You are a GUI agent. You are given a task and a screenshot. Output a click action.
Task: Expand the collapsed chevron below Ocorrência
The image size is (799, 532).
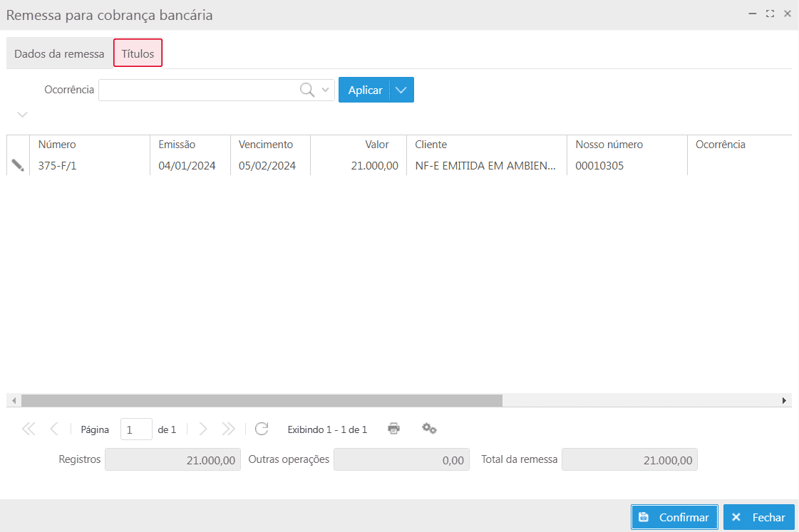pyautogui.click(x=22, y=115)
